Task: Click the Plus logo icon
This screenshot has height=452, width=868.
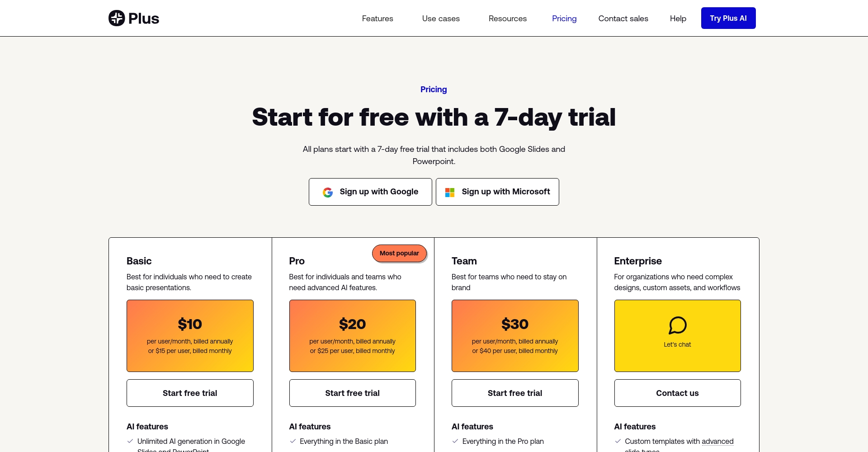Action: tap(117, 18)
